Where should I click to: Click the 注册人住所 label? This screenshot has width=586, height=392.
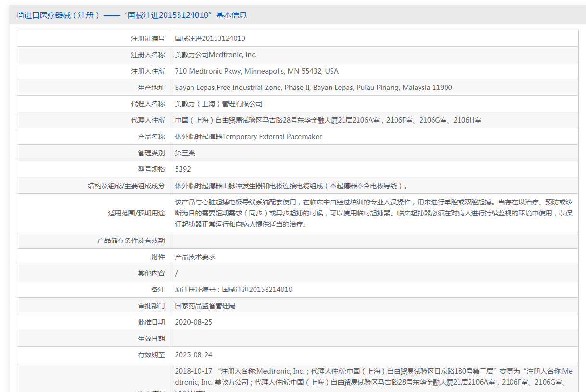[148, 71]
